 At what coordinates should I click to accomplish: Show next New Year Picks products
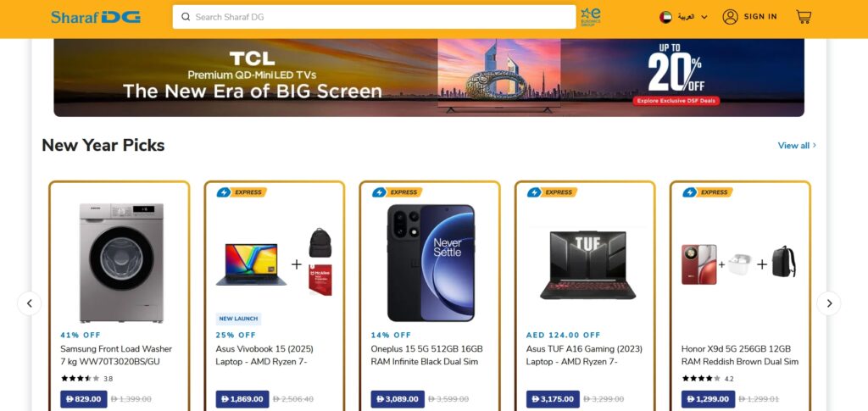(x=829, y=303)
